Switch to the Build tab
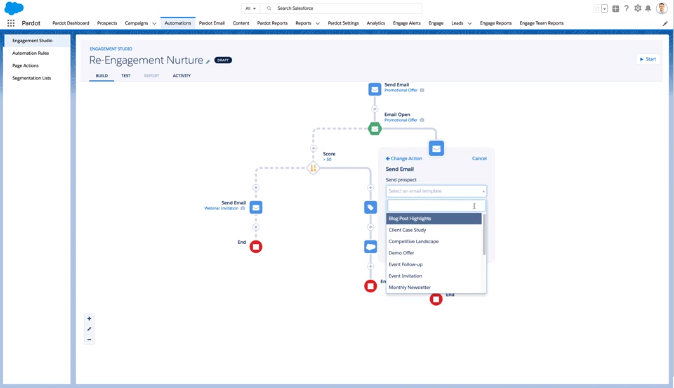 pos(101,76)
